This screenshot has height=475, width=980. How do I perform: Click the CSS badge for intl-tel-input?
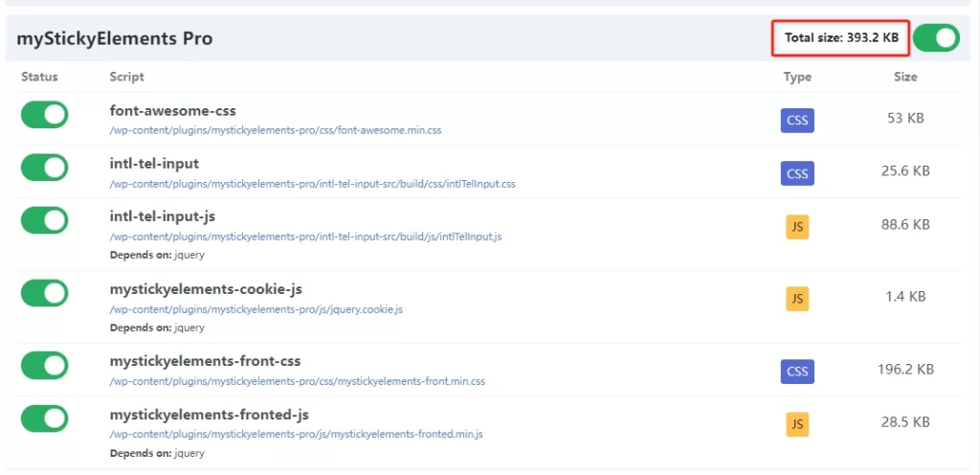796,173
